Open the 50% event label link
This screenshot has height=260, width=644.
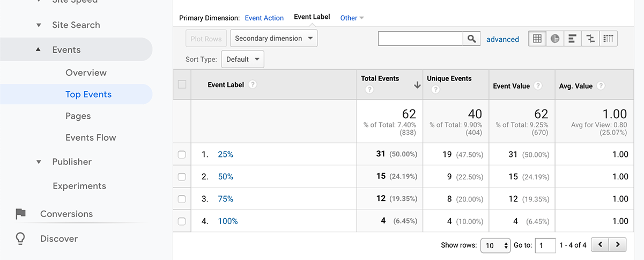225,177
